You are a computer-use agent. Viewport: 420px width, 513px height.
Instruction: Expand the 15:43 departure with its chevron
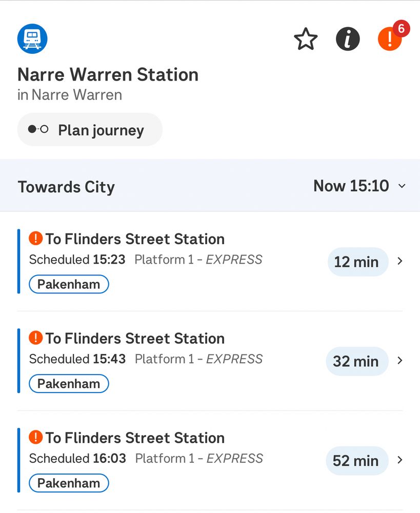click(400, 361)
